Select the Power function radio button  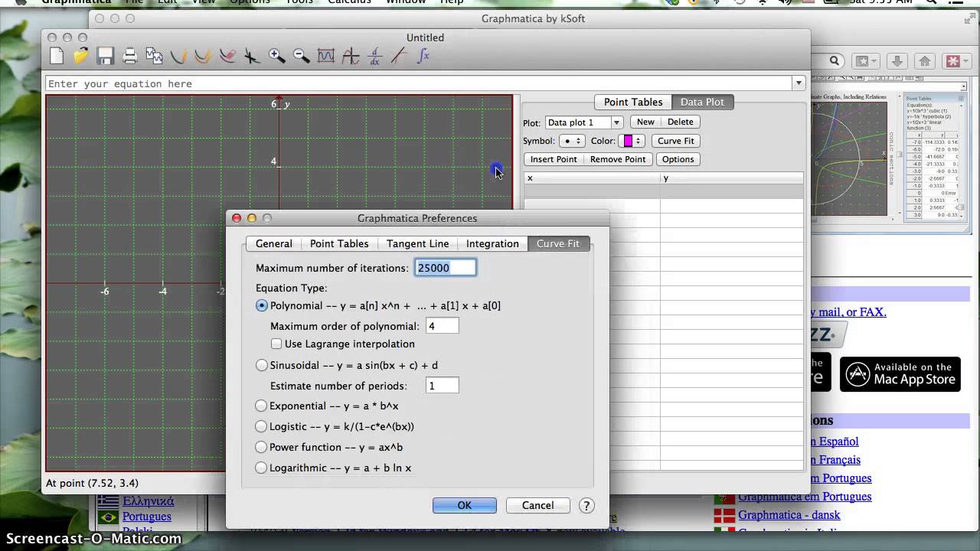(261, 447)
